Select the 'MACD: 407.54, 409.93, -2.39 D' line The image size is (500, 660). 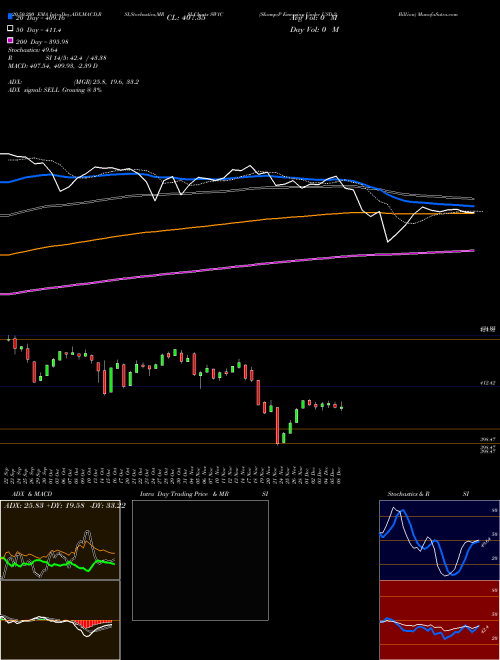[x=53, y=66]
